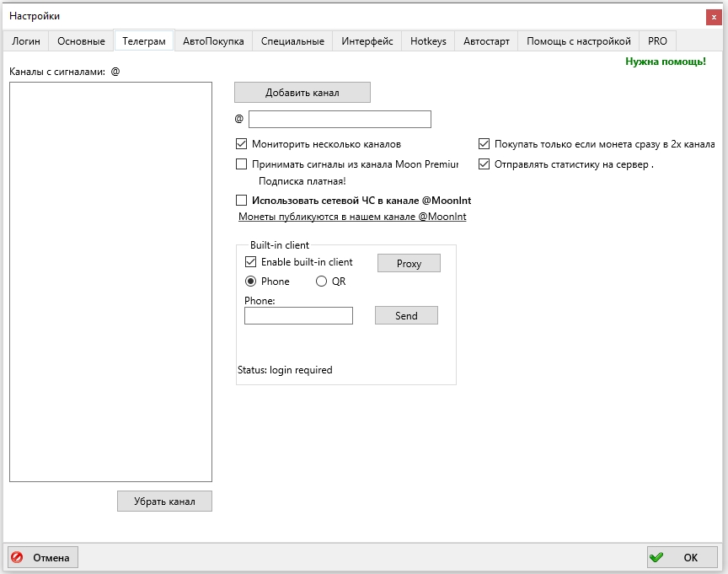Close the Настройки window
This screenshot has height=574, width=728.
point(714,17)
